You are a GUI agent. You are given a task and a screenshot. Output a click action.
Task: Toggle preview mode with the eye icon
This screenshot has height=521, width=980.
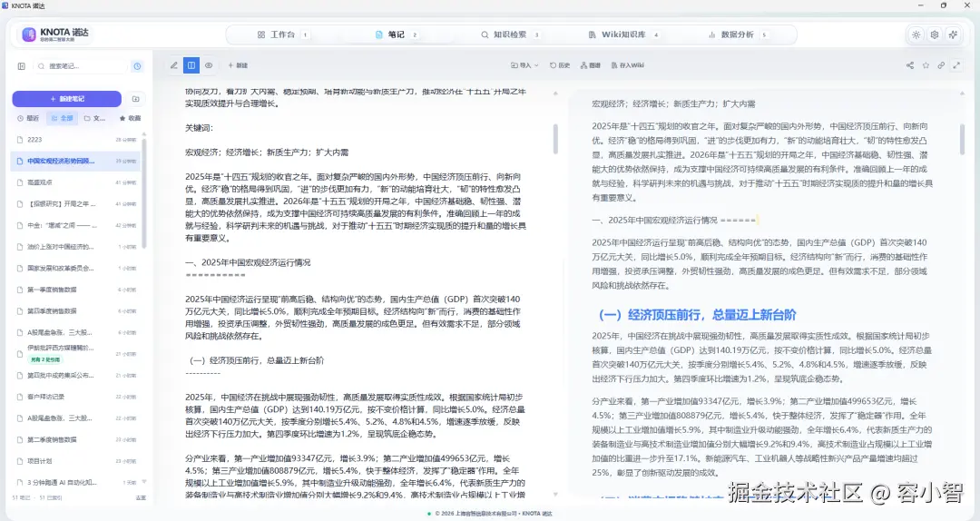[x=209, y=65]
